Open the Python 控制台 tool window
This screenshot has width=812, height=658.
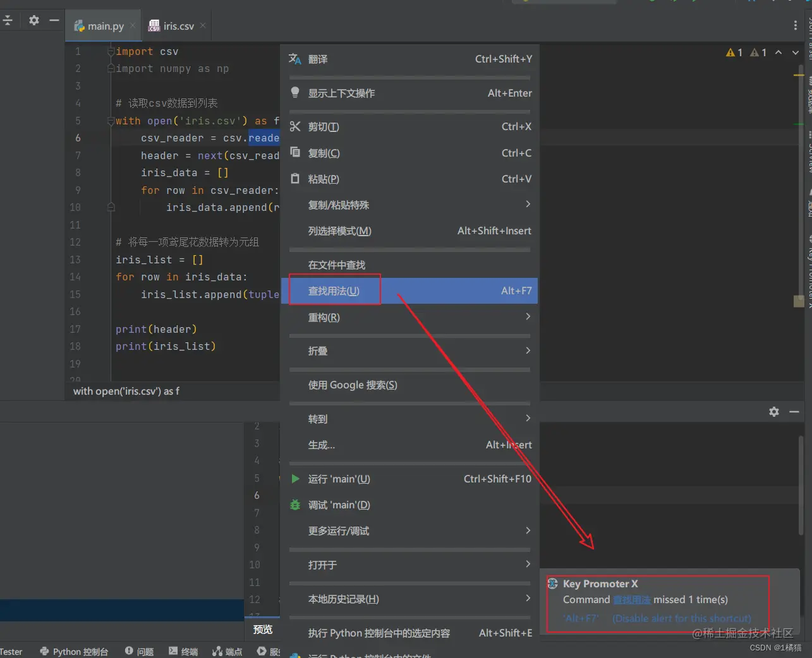74,651
